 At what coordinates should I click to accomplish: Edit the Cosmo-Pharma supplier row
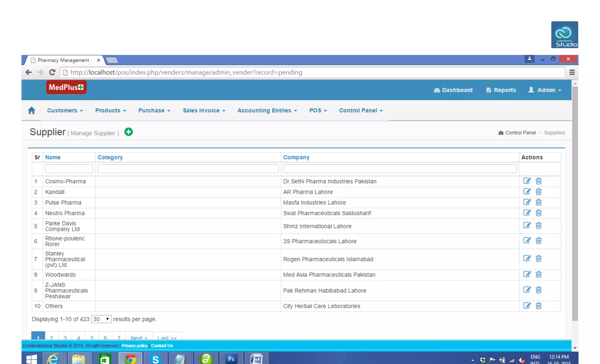point(527,181)
